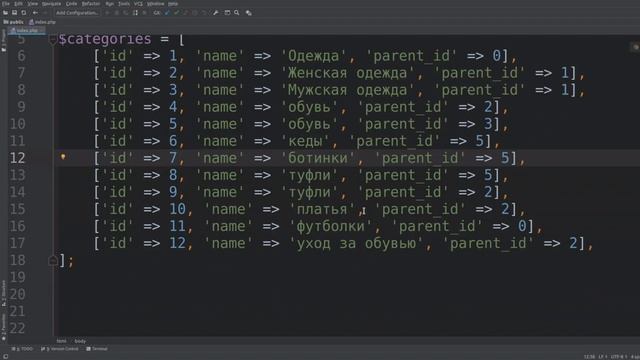The width and height of the screenshot is (640, 360).
Task: Select the public folder breadcrumb
Action: pos(13,22)
